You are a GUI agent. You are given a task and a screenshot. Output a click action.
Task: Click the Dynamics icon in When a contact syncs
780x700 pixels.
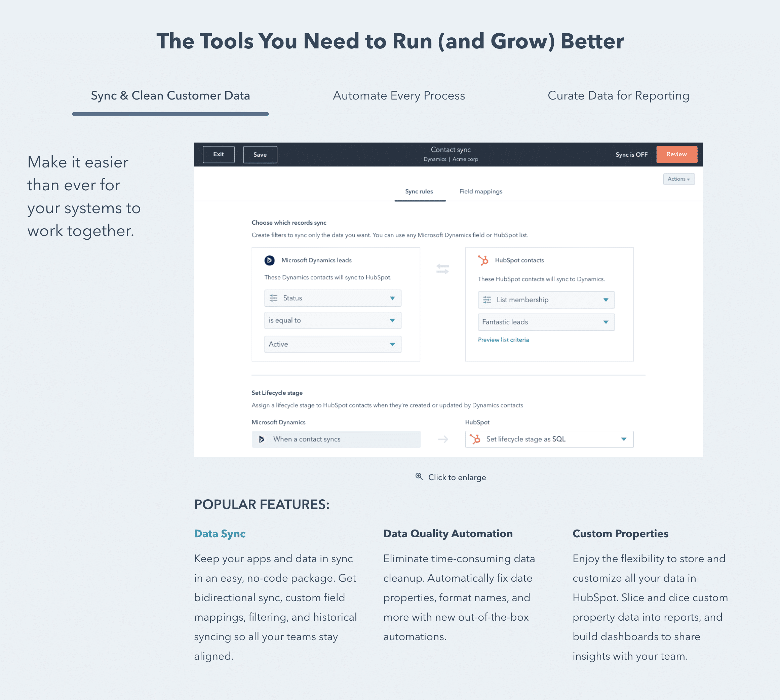tap(262, 439)
